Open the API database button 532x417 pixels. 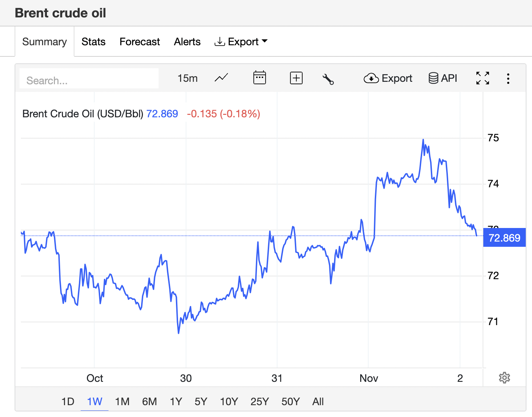pos(443,78)
